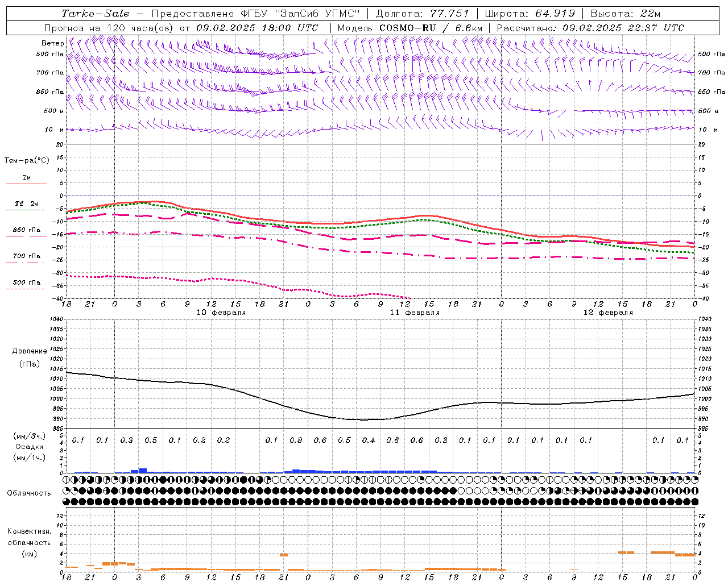Click the Прогноз на 120 часа(ов) text
Image resolution: width=728 pixels, height=582 pixels.
[x=109, y=28]
